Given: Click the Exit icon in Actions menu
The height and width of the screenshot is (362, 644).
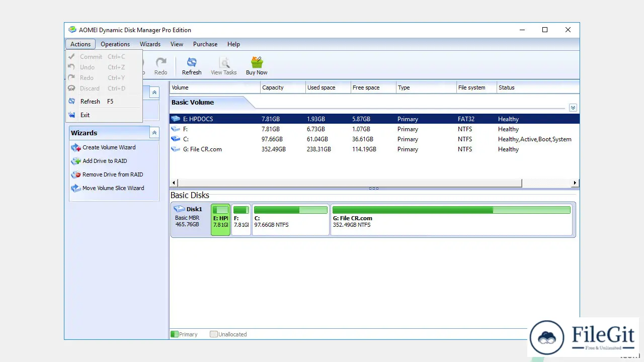Looking at the screenshot, I should (71, 115).
